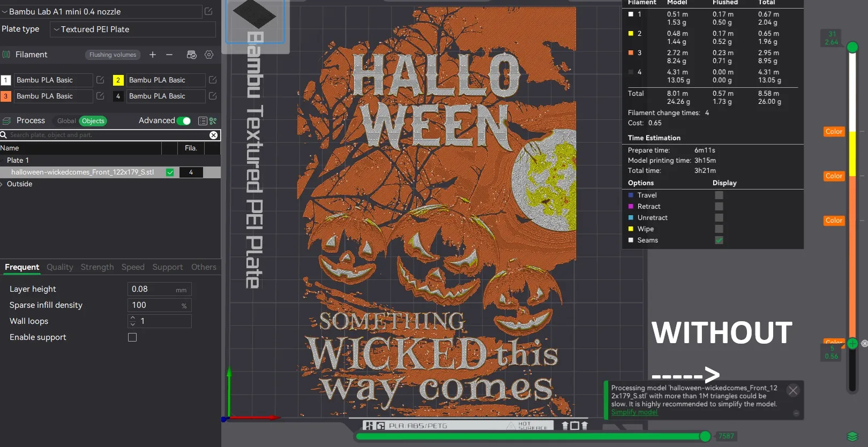
Task: Check the Enable support checkbox
Action: tap(132, 337)
